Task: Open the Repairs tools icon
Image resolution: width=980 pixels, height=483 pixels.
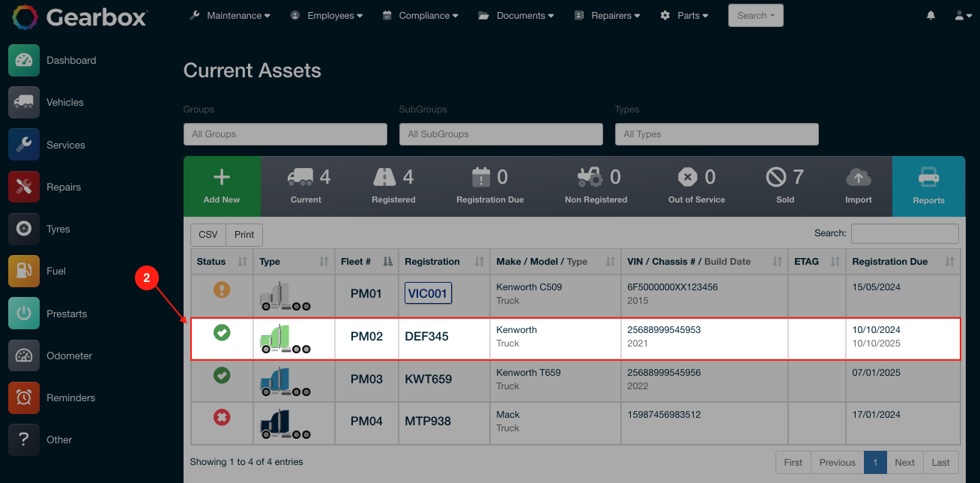Action: pyautogui.click(x=24, y=187)
